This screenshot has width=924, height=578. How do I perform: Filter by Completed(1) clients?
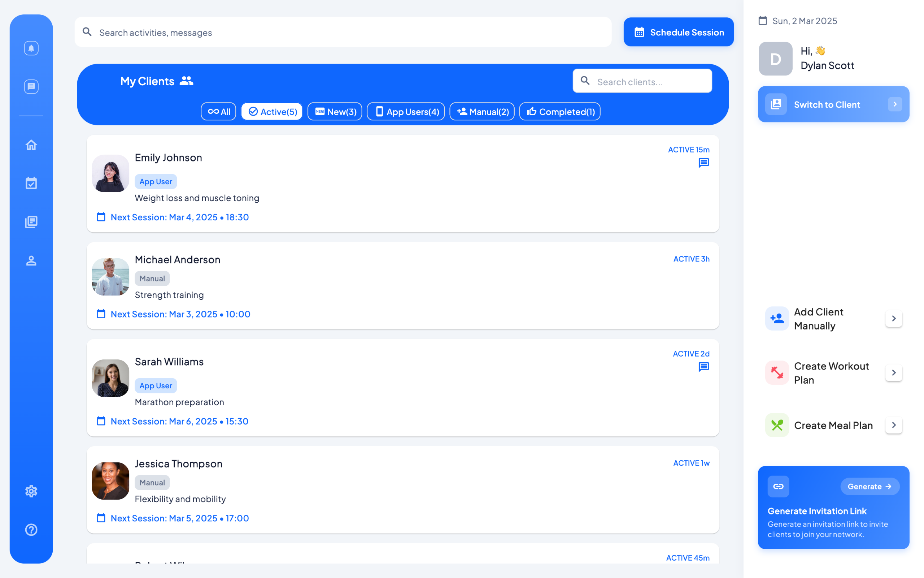tap(560, 112)
